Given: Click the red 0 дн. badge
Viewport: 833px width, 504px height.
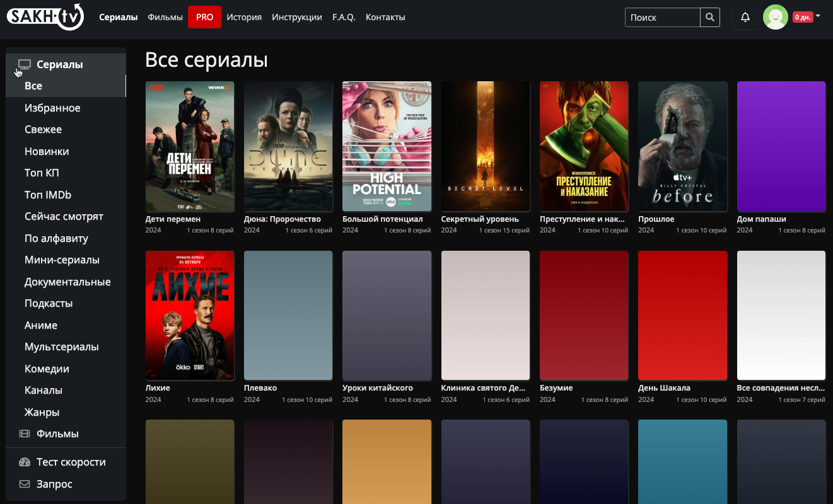Looking at the screenshot, I should (802, 18).
